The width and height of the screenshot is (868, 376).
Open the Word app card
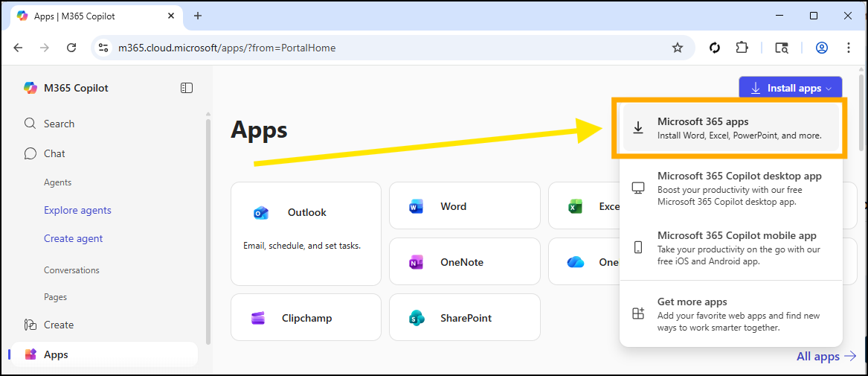click(464, 205)
